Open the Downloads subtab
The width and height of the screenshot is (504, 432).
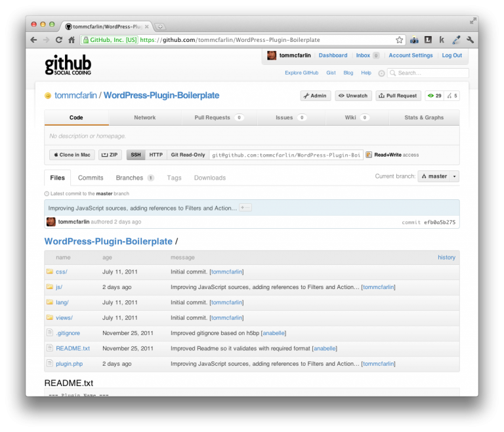210,178
